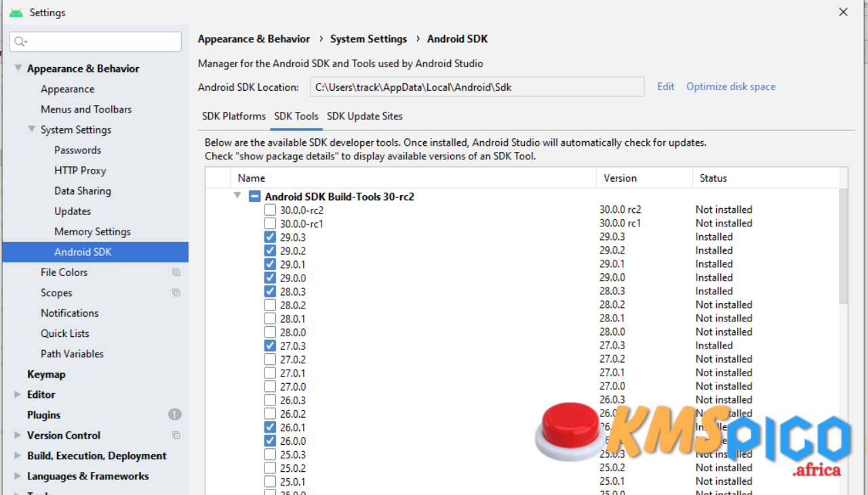Switch to the SDK Platforms tab
868x495 pixels.
[234, 117]
